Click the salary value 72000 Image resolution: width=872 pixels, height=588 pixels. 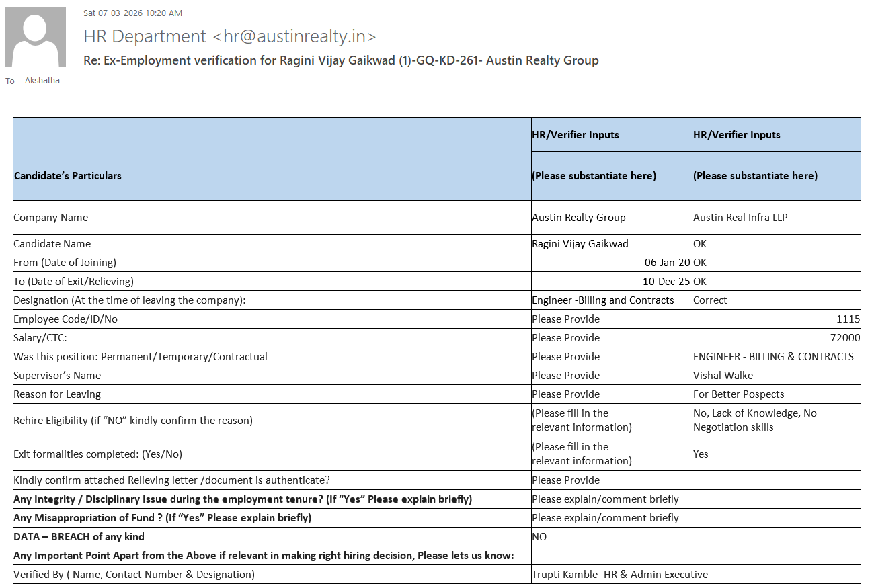845,338
